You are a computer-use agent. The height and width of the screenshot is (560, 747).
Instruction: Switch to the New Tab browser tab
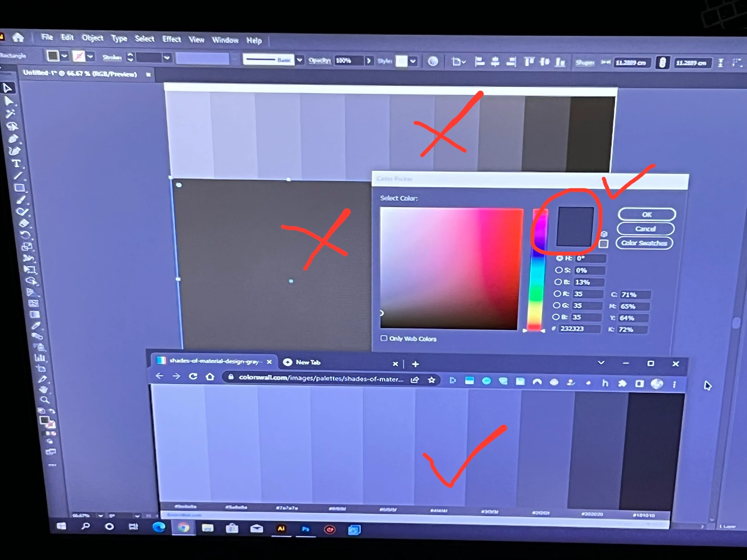(308, 362)
